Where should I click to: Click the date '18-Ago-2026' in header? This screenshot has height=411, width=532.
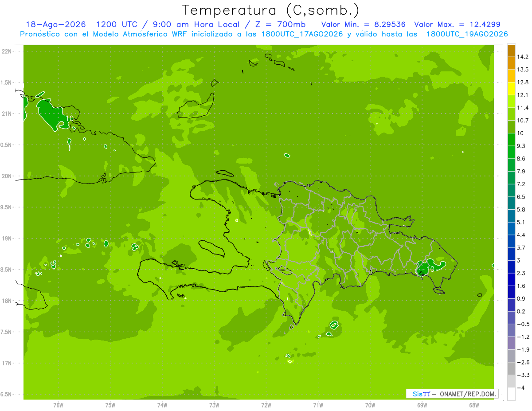coord(55,25)
